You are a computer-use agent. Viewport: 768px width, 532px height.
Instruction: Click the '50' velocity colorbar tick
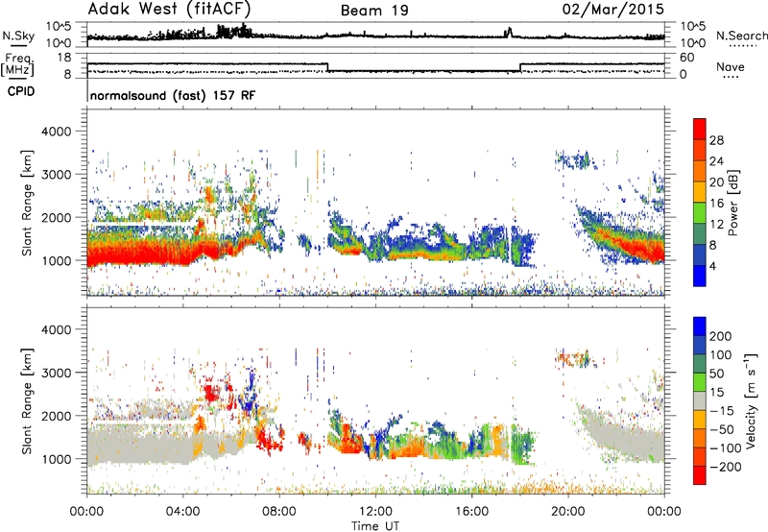717,374
